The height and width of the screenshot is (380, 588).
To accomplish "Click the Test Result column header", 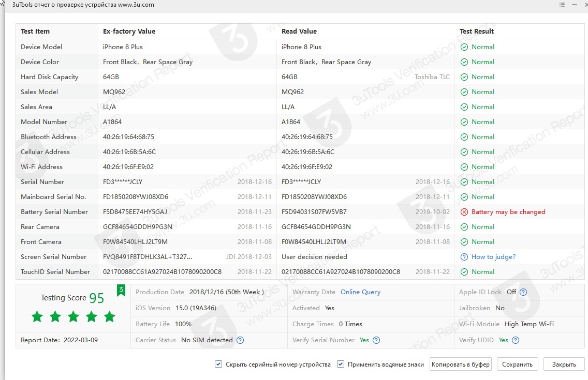I will click(477, 32).
